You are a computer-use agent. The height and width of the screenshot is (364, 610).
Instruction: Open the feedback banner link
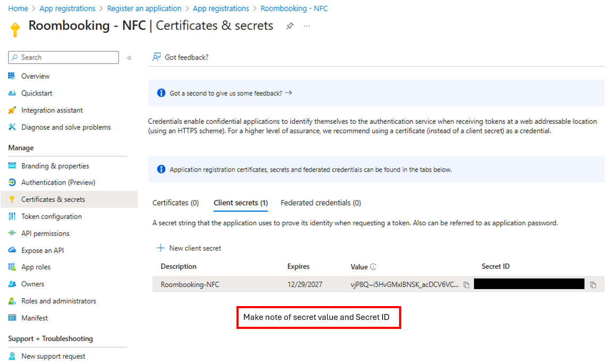231,93
